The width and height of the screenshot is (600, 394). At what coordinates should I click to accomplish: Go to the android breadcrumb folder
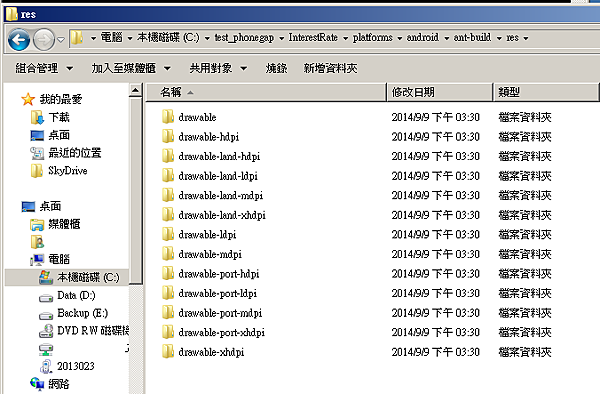click(422, 37)
